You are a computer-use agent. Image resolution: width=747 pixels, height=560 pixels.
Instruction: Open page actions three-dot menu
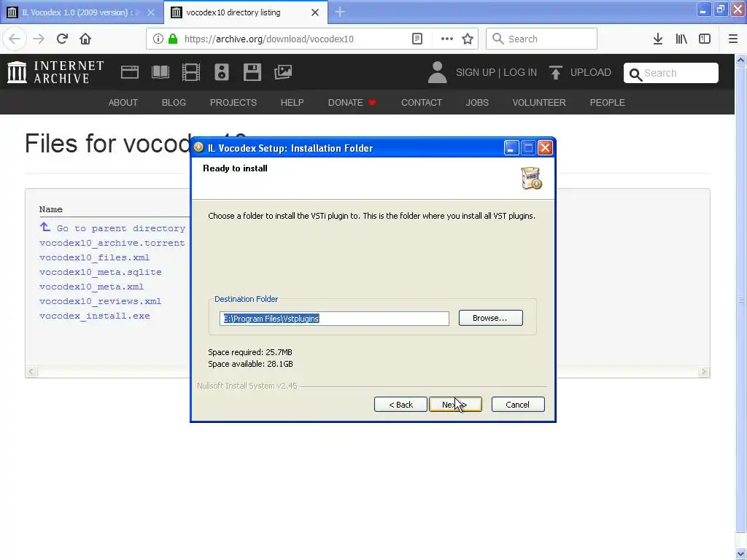click(x=447, y=39)
